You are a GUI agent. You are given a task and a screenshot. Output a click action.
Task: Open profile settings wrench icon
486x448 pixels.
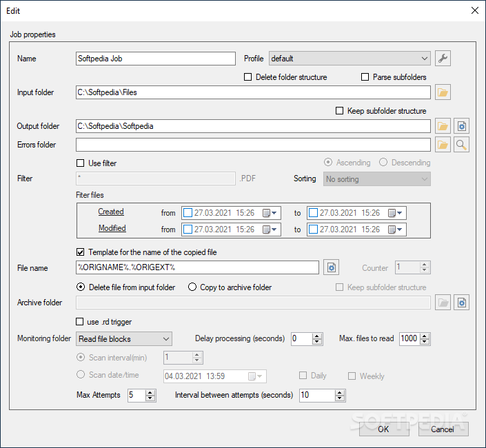443,59
